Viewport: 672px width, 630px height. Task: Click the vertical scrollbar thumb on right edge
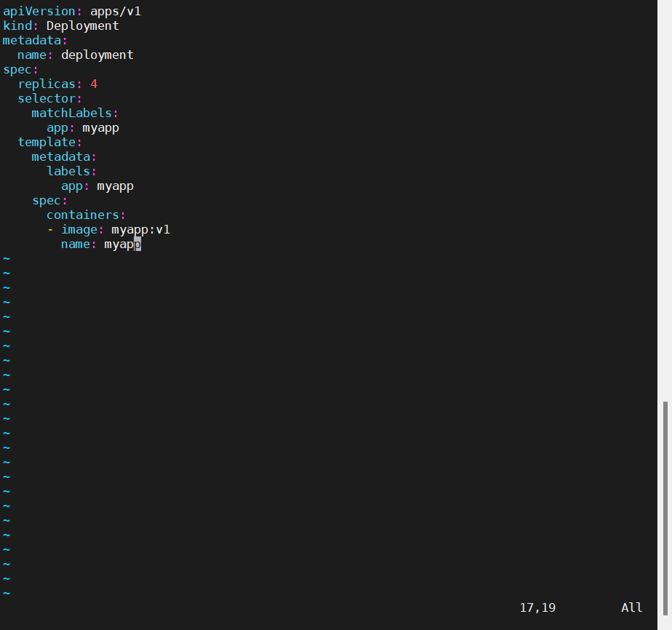(x=665, y=509)
